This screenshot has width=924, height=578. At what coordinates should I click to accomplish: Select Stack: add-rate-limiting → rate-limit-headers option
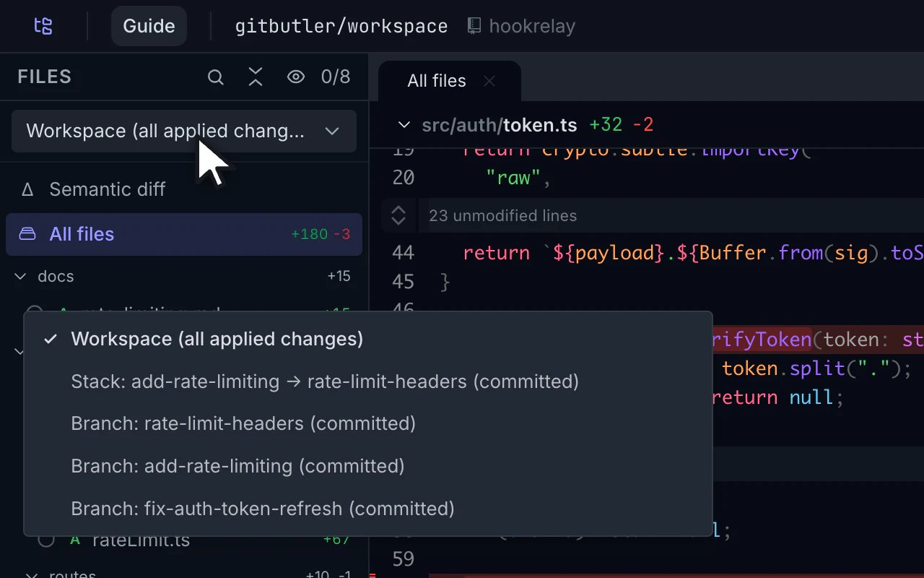click(368, 381)
